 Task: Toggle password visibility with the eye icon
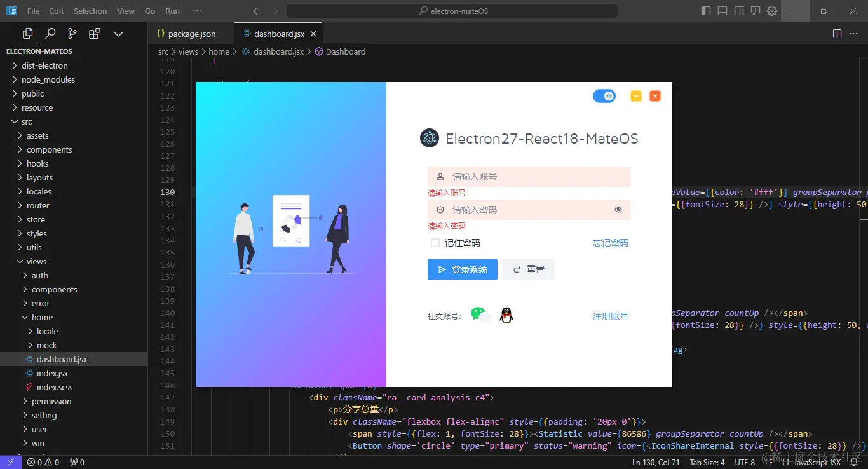[618, 210]
